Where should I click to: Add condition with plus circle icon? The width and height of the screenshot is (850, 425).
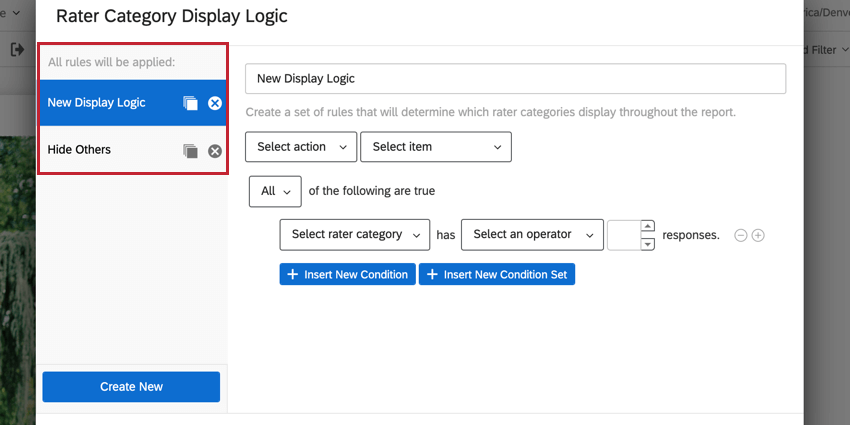pos(758,236)
